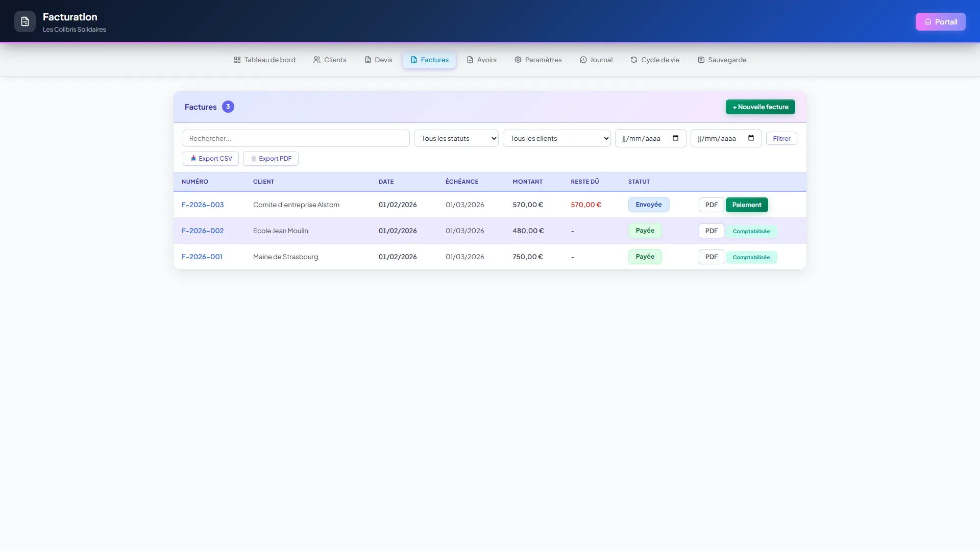Open the calendar picker on start date
Screen dimensions: 980x551
(675, 138)
